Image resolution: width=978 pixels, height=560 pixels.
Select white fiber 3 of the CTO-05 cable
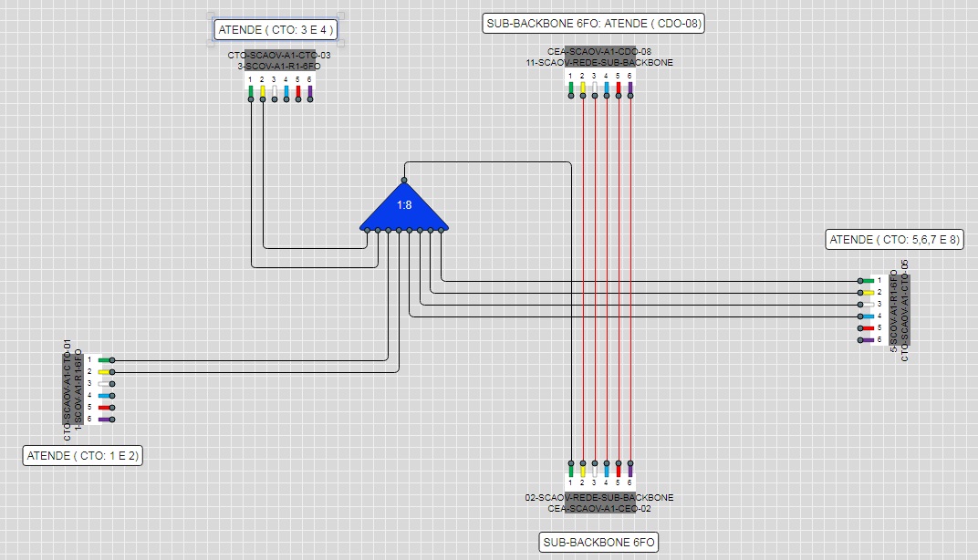point(869,305)
